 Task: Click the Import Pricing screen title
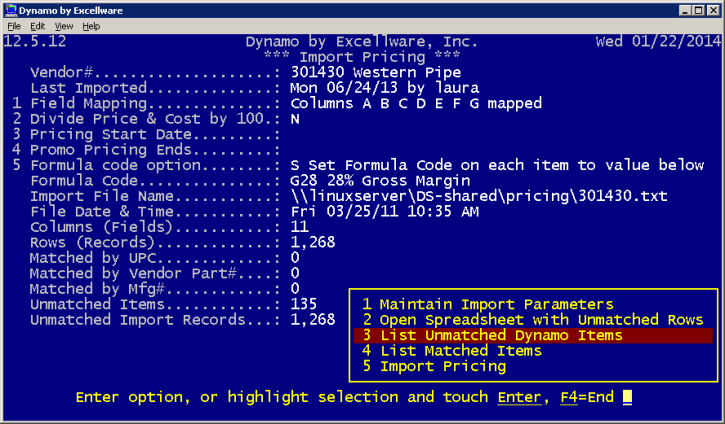point(362,57)
